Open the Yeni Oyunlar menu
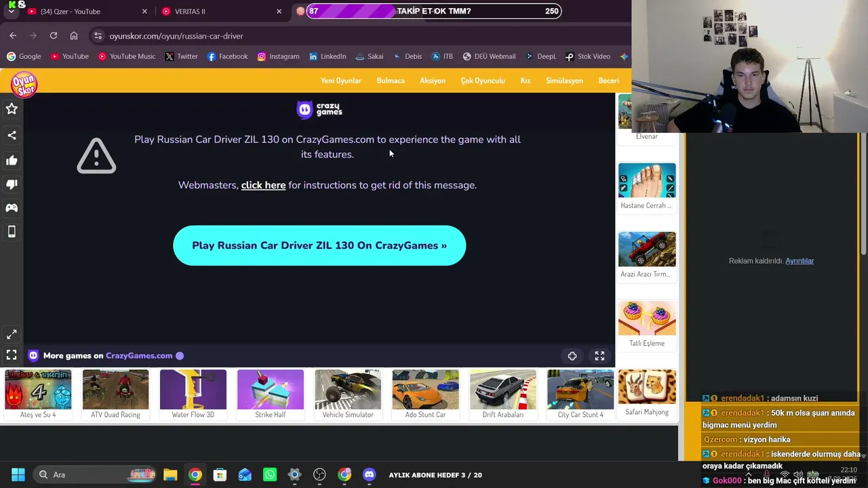 point(341,81)
